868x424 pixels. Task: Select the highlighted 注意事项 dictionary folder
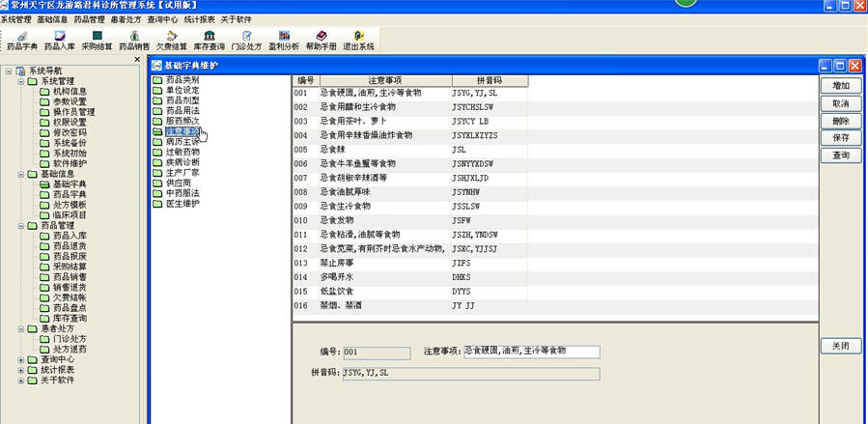click(x=177, y=131)
